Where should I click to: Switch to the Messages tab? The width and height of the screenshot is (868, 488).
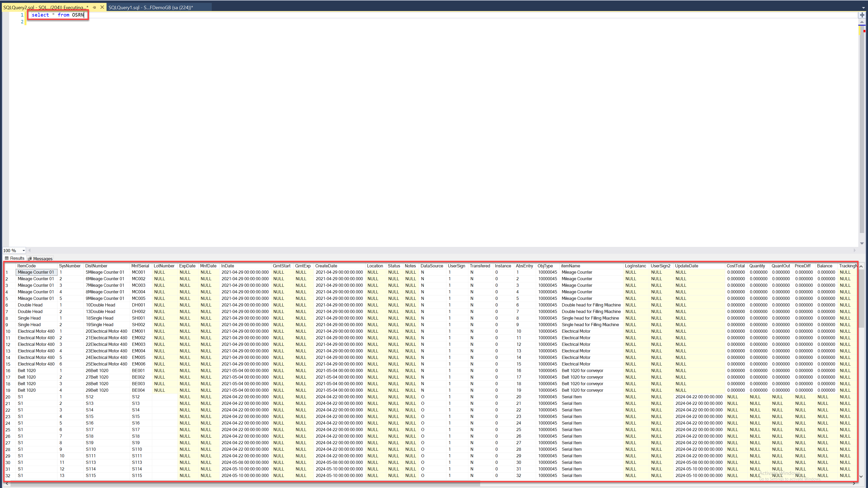(x=43, y=258)
